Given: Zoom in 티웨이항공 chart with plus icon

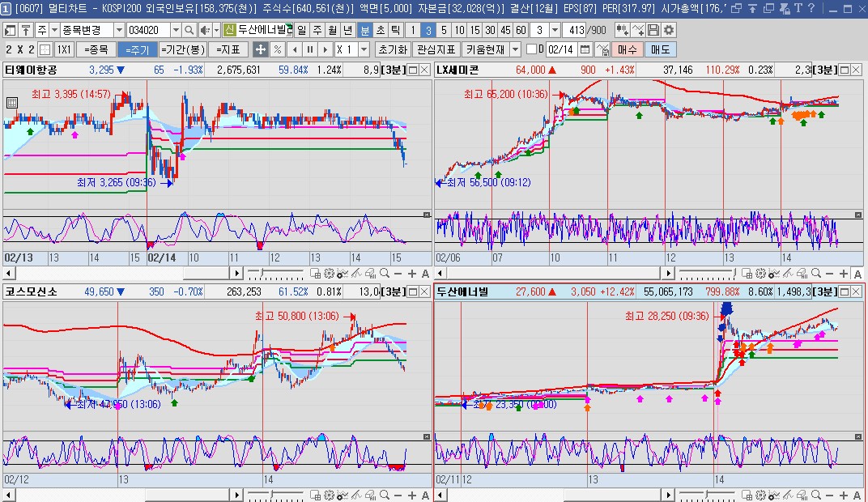Looking at the screenshot, I should pyautogui.click(x=411, y=274).
